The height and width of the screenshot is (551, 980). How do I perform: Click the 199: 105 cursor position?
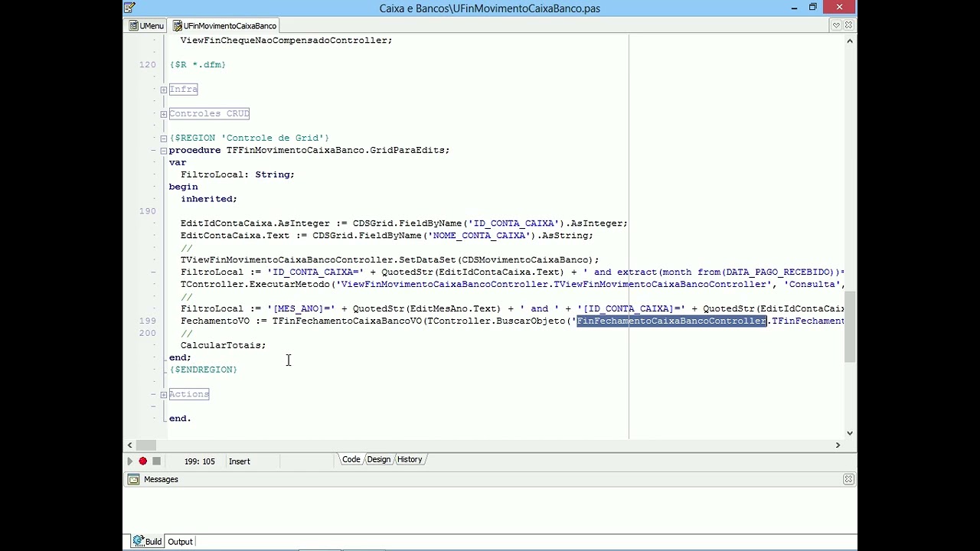pos(199,461)
